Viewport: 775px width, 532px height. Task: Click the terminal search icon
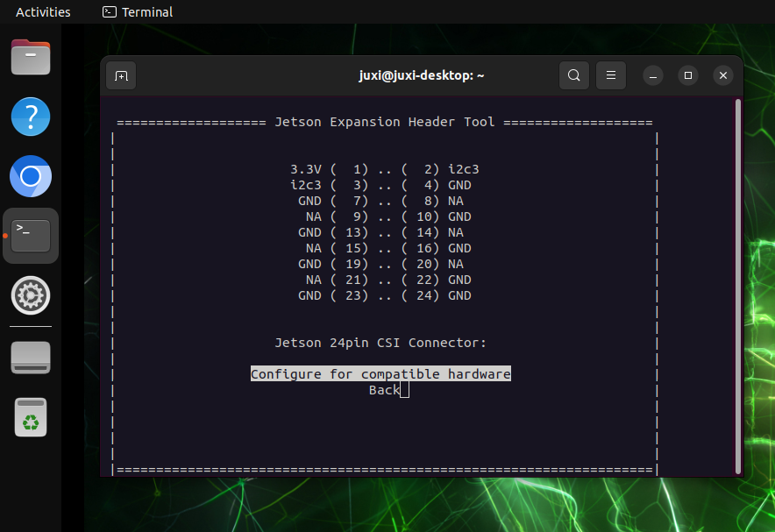coord(574,75)
